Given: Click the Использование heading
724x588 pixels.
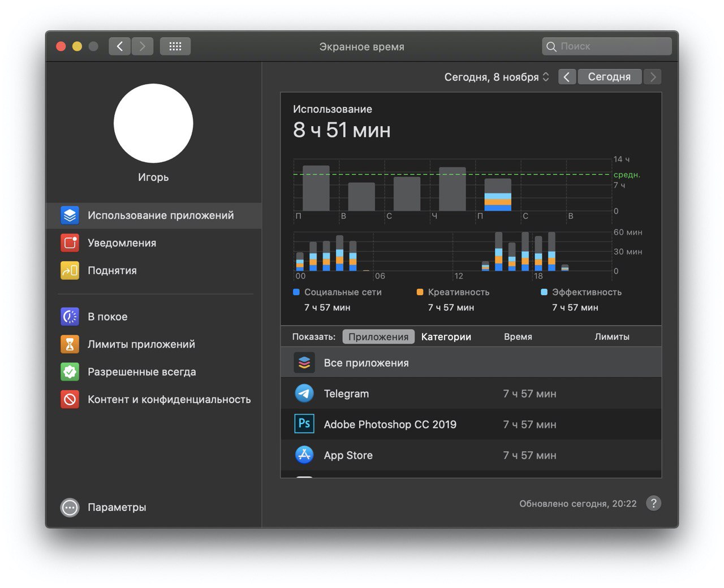Looking at the screenshot, I should pyautogui.click(x=333, y=109).
